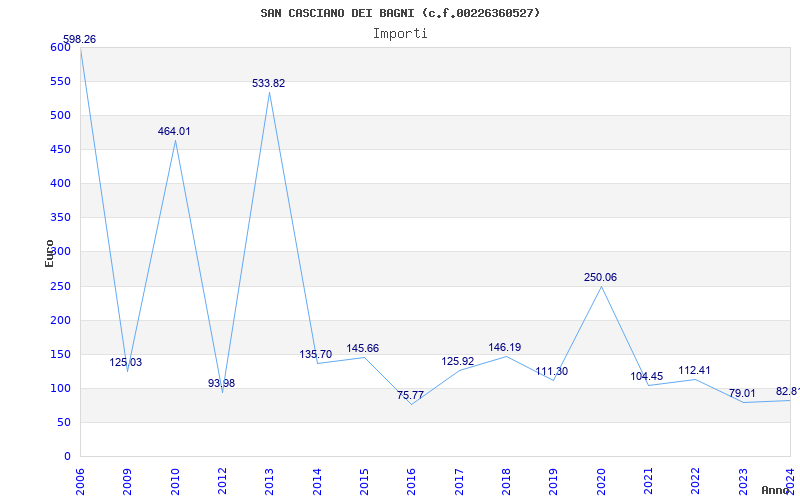Screen dimensions: 800x500
Task: Click the 2016 x-axis year label
Action: point(412,482)
